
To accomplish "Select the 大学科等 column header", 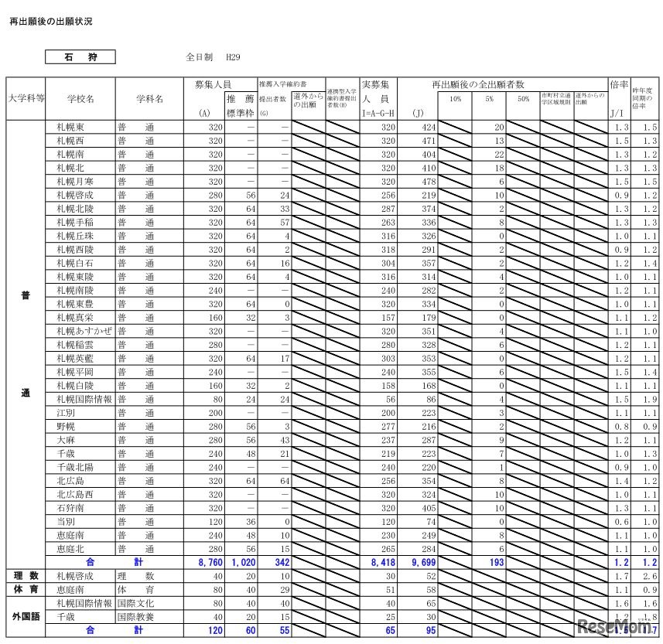I will click(x=26, y=98).
